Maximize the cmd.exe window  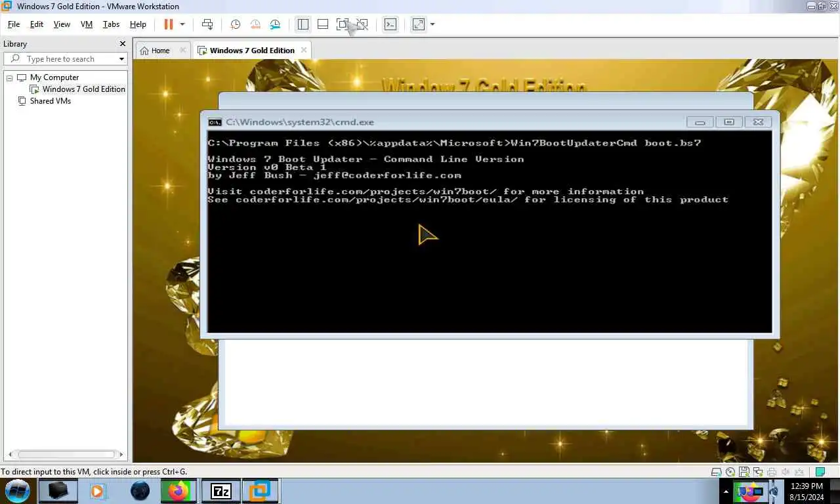tap(729, 122)
